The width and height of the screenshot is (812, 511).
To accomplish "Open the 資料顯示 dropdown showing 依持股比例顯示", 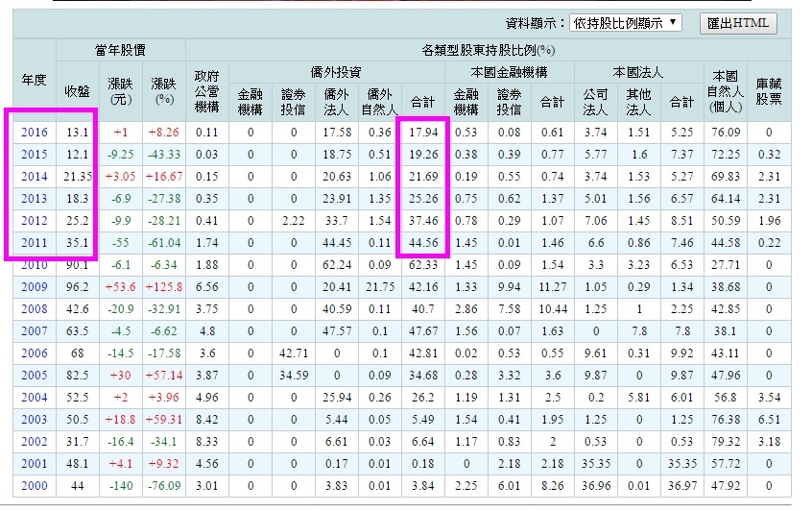I will tap(625, 23).
